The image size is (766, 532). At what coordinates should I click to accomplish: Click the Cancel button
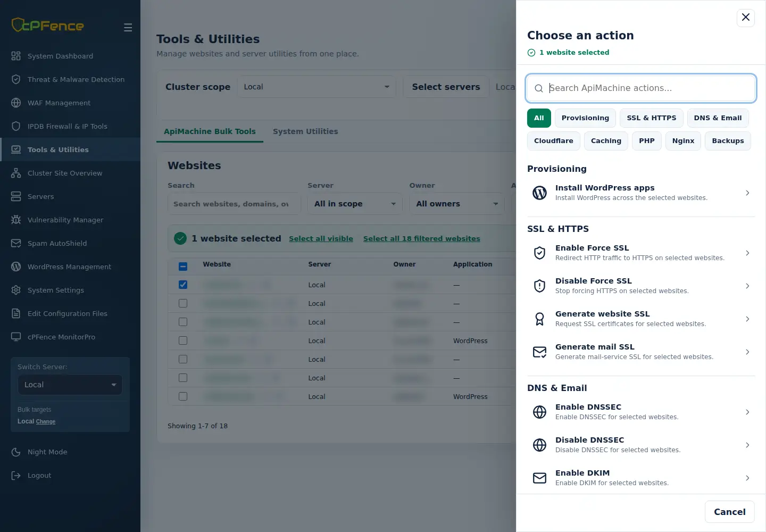pos(730,512)
